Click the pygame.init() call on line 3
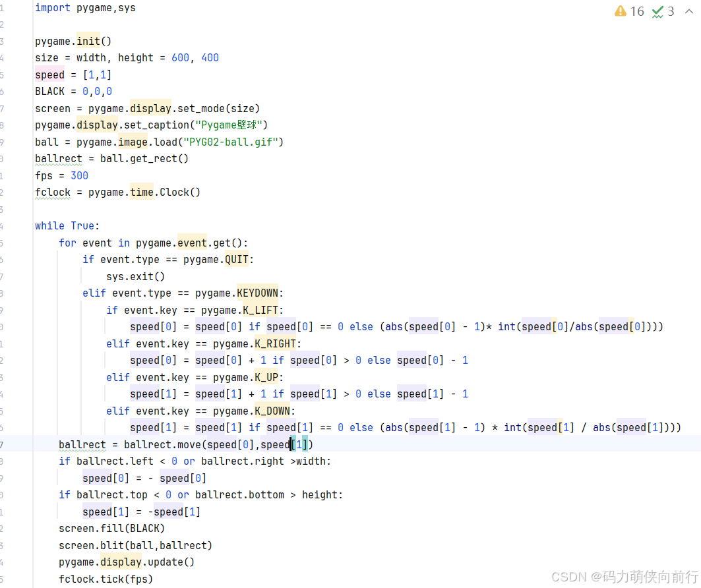This screenshot has height=588, width=701. (x=73, y=40)
